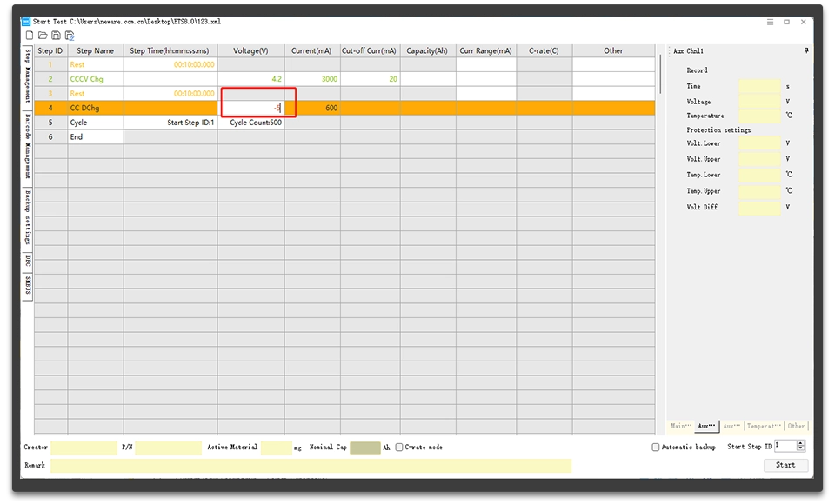Decrease Start Step ID with down arrow
This screenshot has width=835, height=504.
(x=800, y=448)
